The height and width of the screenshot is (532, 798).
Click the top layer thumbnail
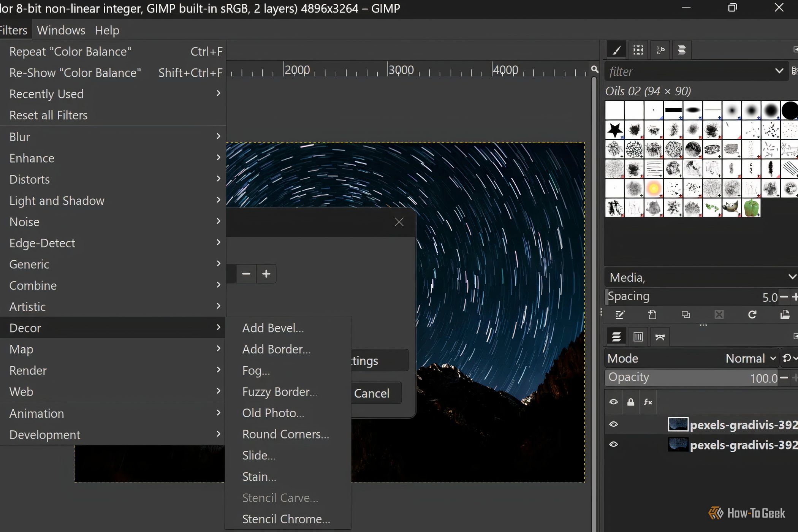[678, 424]
